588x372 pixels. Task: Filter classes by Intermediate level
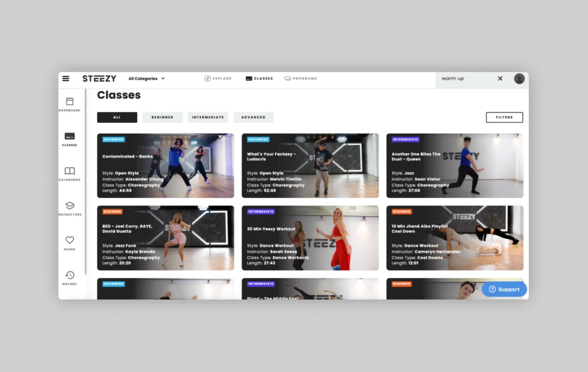point(208,117)
